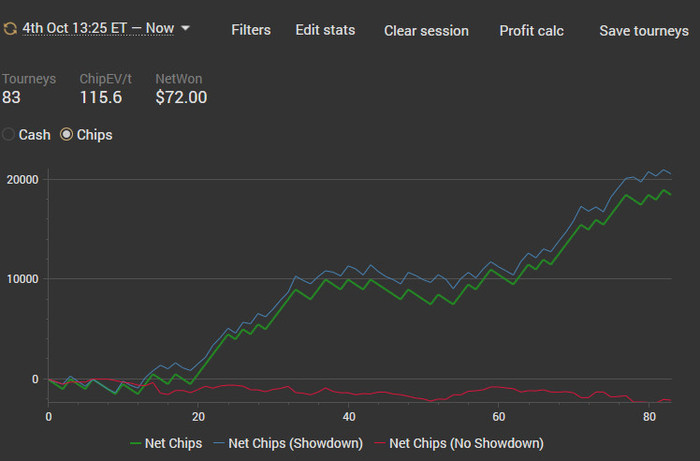Click the Net Chips (Showdown) legend label
This screenshot has height=461, width=700.
tap(296, 443)
